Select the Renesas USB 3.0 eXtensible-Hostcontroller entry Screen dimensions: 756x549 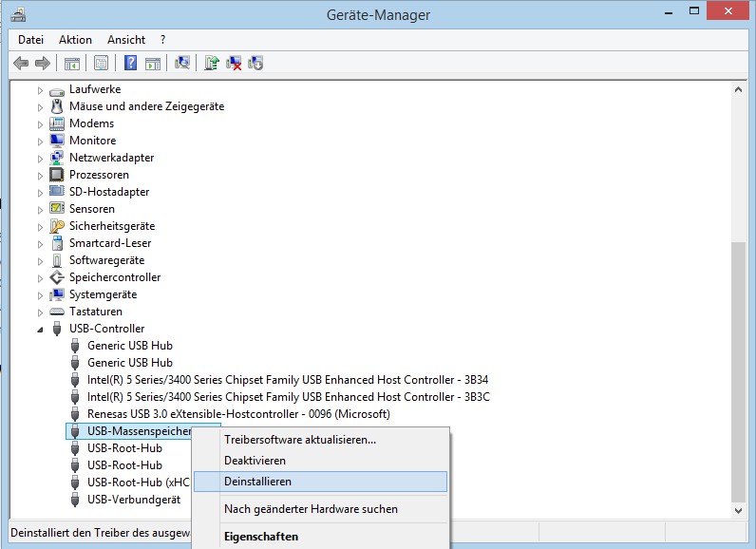pos(237,414)
